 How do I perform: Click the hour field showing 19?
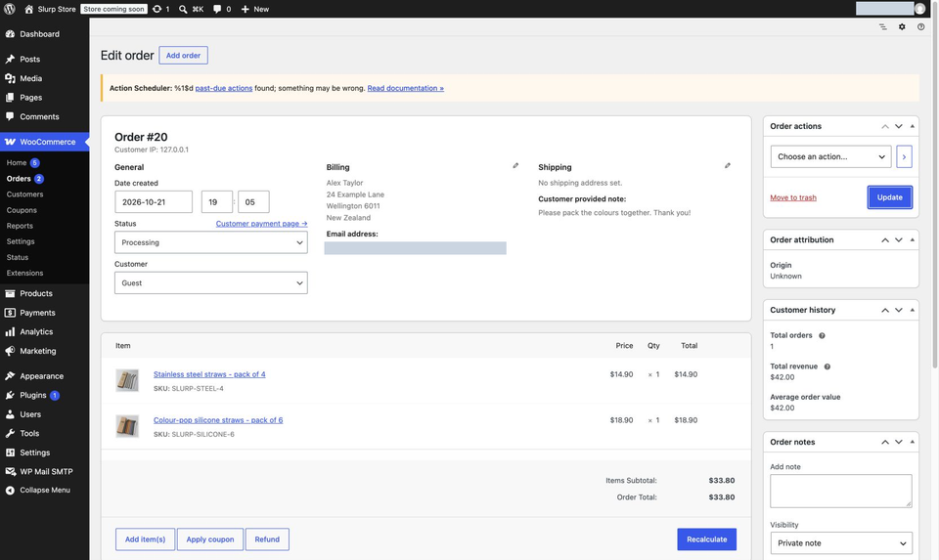pos(217,201)
